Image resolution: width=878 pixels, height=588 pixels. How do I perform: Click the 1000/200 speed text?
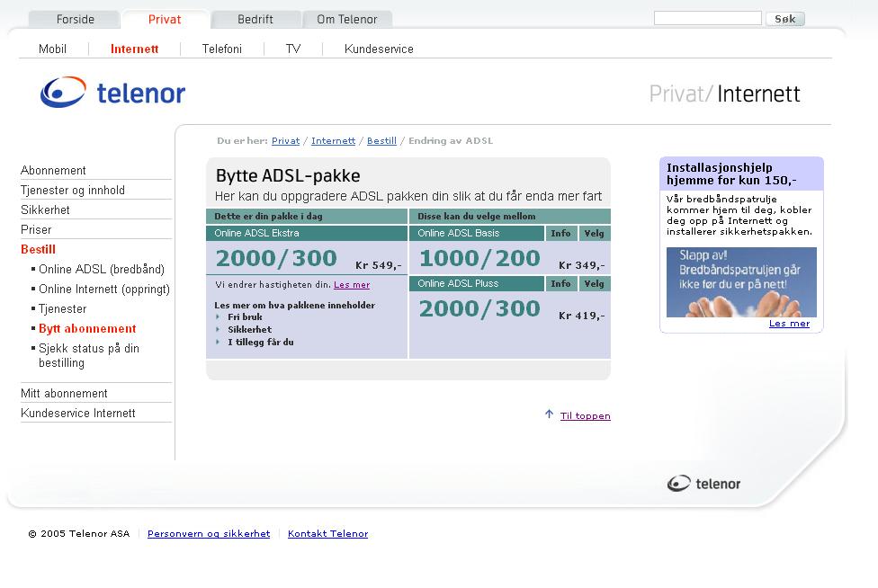pos(479,258)
